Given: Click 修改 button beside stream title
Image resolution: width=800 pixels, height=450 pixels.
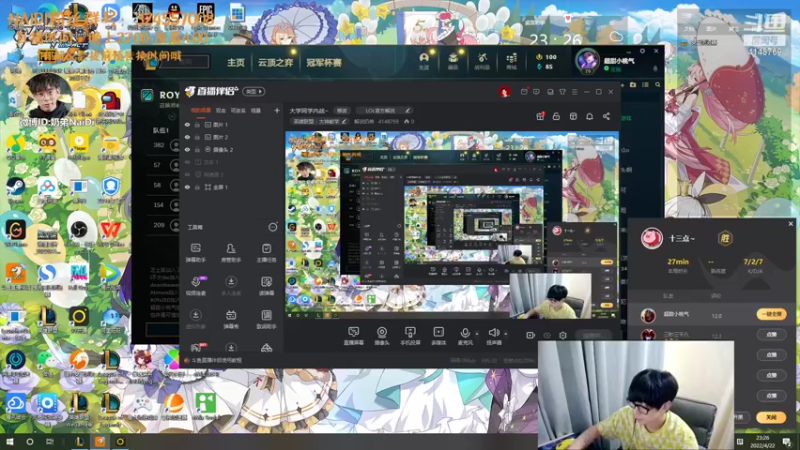Looking at the screenshot, I should tap(341, 110).
